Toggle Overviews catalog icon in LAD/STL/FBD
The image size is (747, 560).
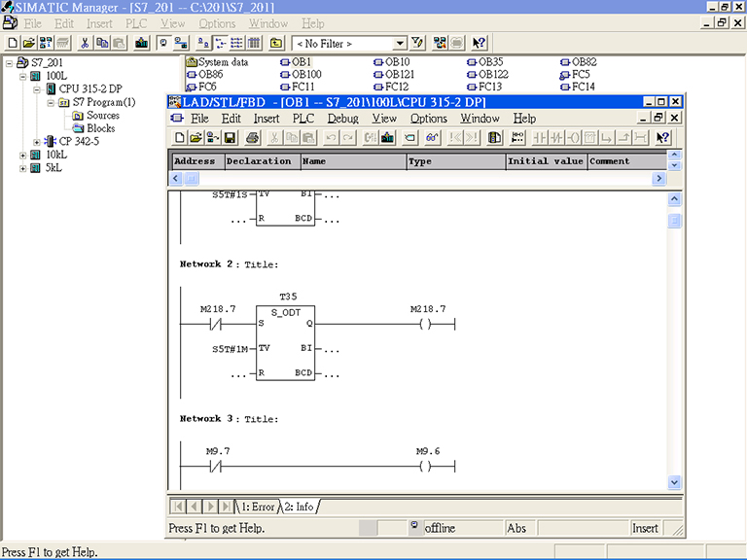point(494,138)
